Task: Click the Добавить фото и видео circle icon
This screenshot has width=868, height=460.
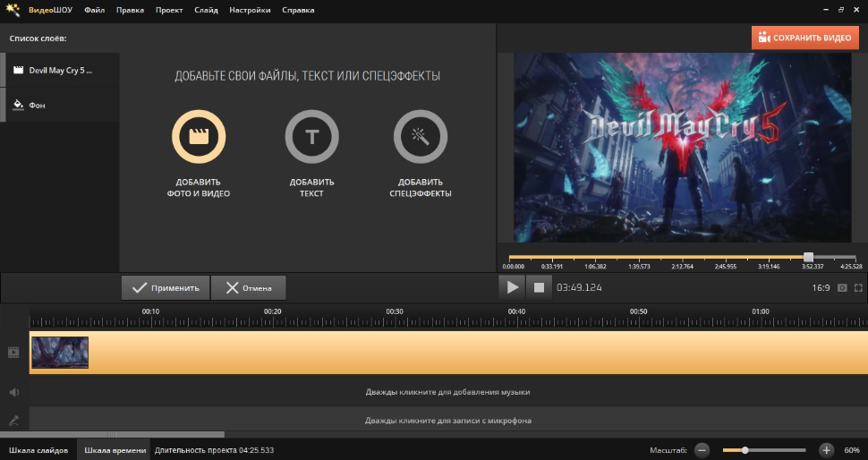Action: [199, 136]
